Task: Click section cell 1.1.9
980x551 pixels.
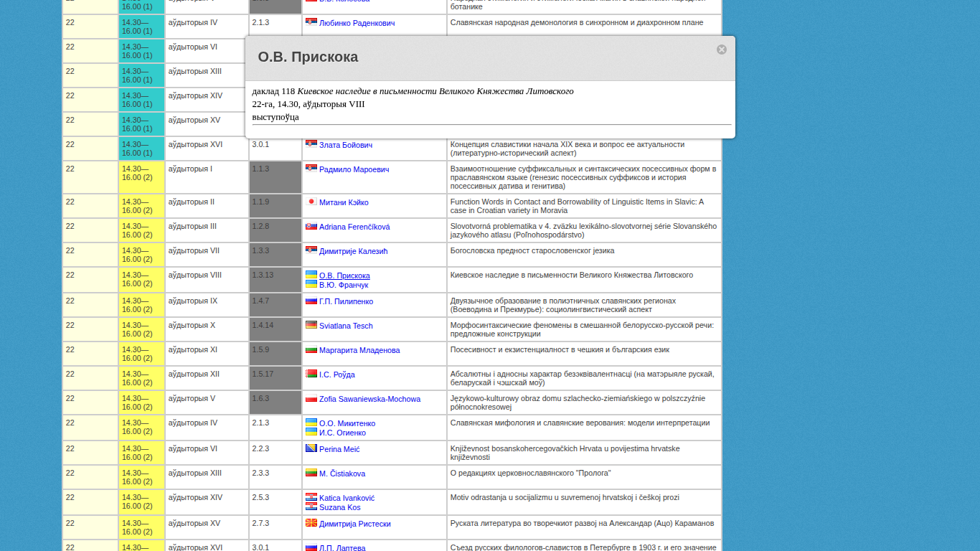Action: 275,206
